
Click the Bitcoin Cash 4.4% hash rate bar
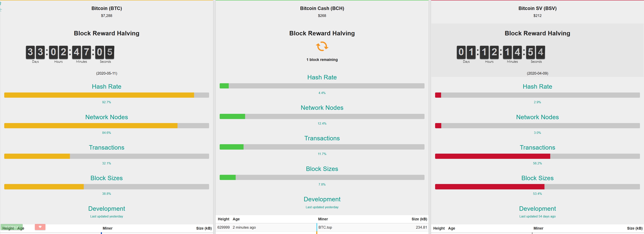(322, 86)
